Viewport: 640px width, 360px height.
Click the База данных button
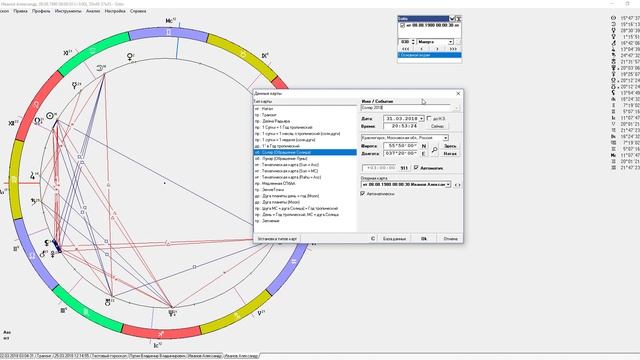394,239
